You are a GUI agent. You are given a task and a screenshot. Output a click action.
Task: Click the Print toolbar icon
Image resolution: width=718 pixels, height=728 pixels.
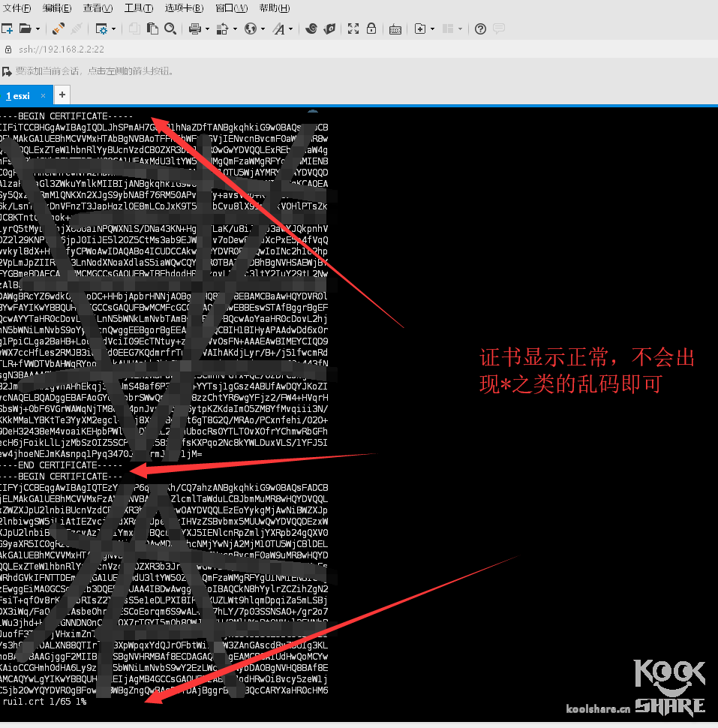coord(194,29)
